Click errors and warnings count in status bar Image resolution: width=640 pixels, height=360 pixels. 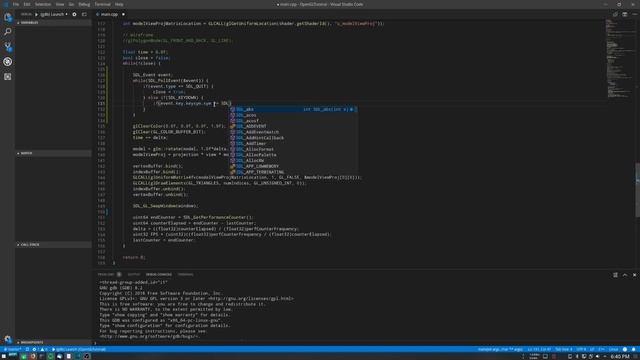40,349
